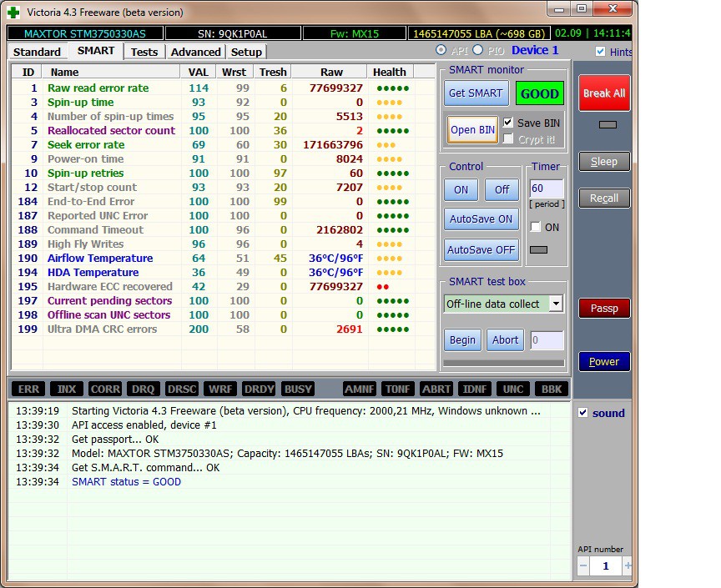
Task: Click the timer indicator below ON checkbox
Action: [538, 249]
